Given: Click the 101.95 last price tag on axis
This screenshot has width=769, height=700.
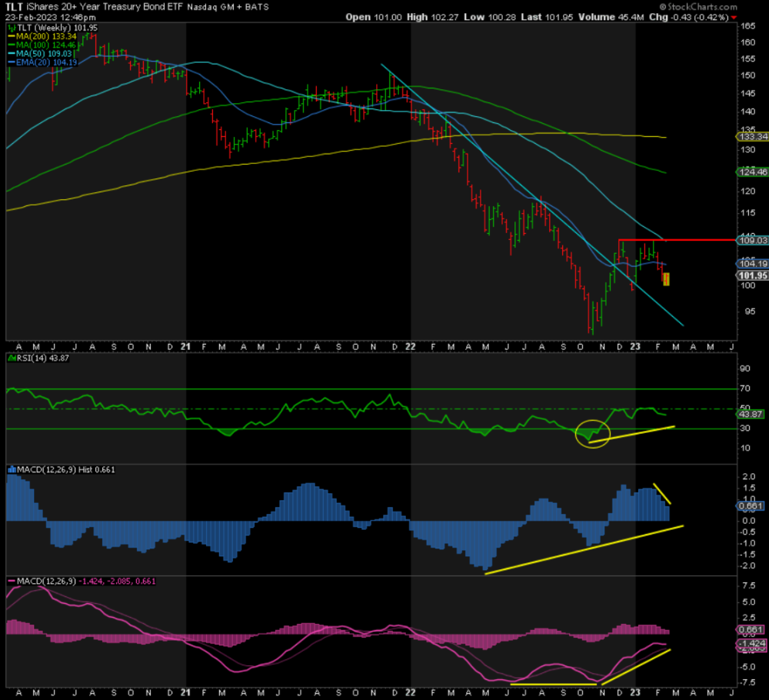Looking at the screenshot, I should tap(753, 275).
